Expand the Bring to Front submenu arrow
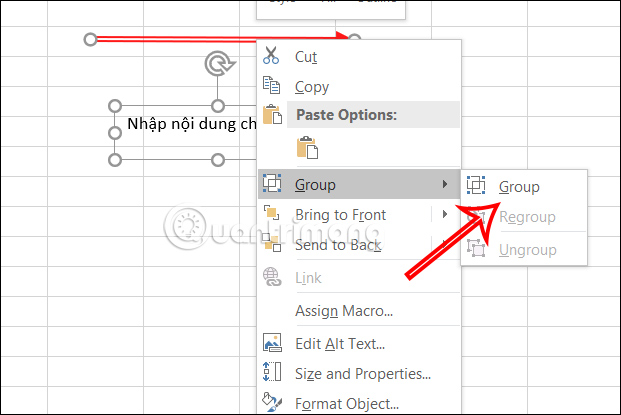The image size is (621, 415). [445, 214]
